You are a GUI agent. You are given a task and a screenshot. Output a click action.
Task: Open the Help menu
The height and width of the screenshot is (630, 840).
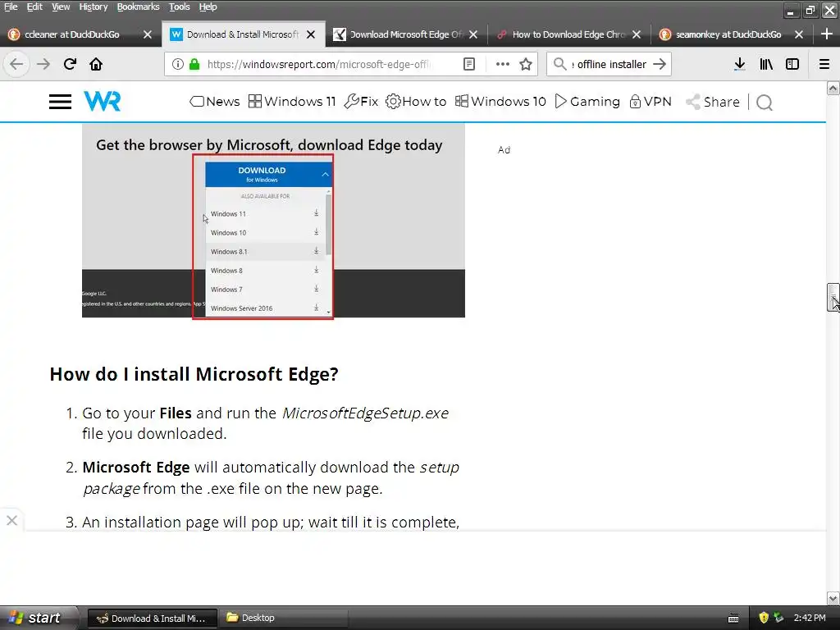[208, 7]
